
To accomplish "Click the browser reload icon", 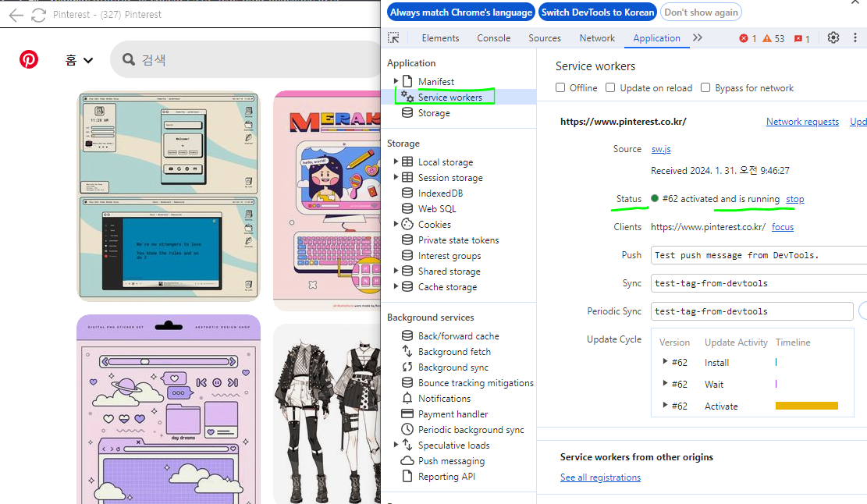I will 38,15.
